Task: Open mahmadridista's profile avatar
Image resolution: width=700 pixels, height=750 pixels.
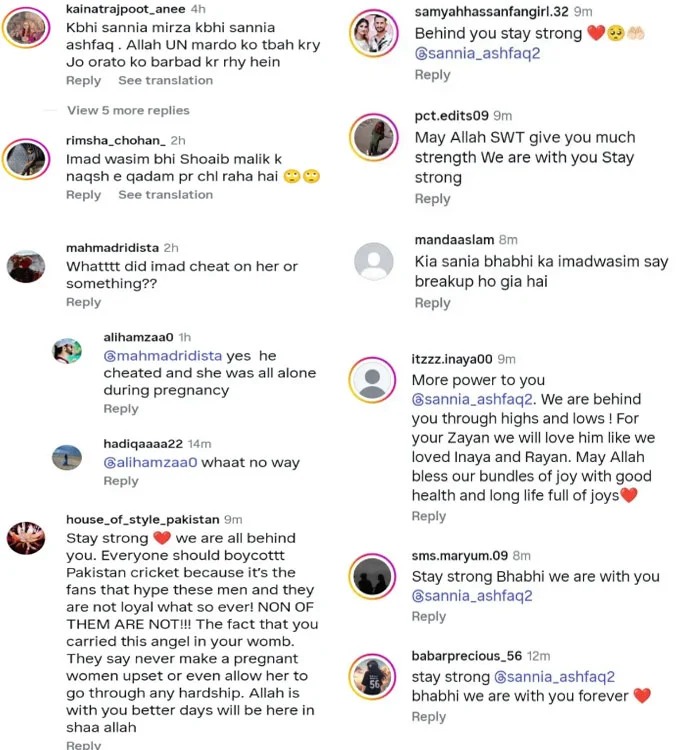Action: 26,265
